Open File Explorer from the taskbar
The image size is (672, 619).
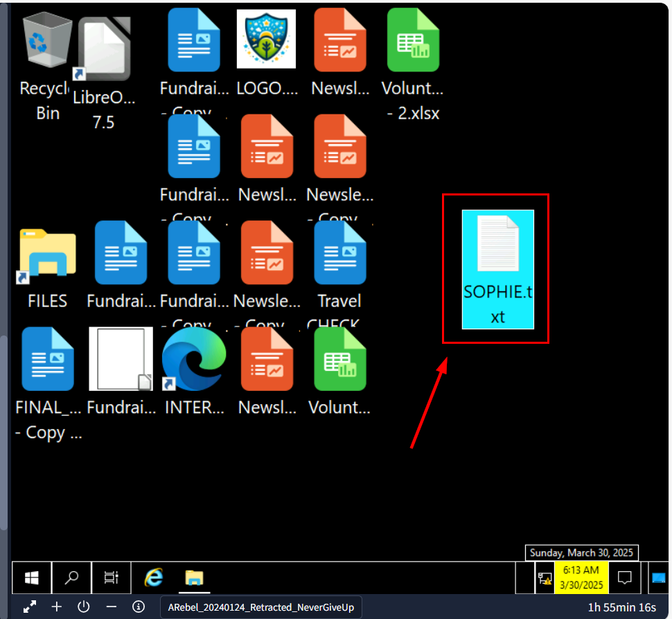pyautogui.click(x=194, y=578)
